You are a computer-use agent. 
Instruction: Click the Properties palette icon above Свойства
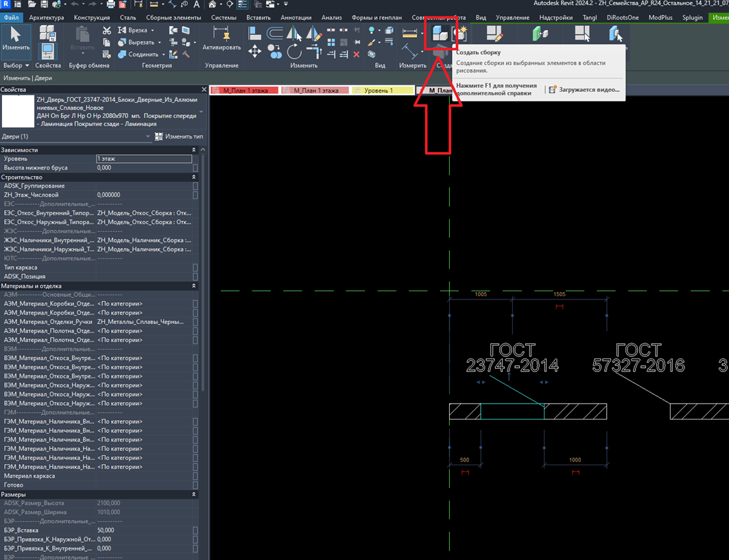pos(47,52)
